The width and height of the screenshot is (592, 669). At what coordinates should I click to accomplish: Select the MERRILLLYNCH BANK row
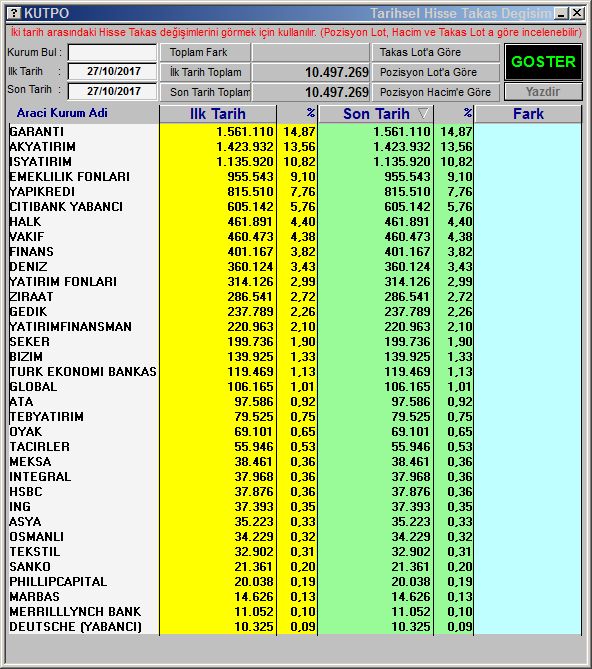(x=75, y=612)
